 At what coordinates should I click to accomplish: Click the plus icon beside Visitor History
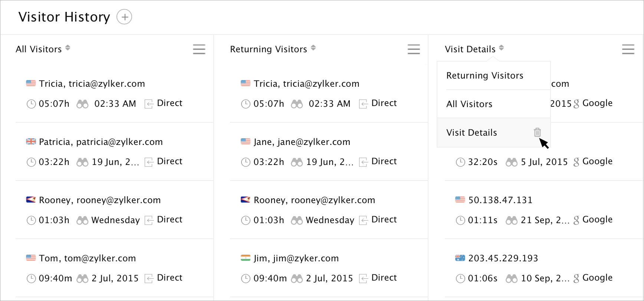point(124,17)
